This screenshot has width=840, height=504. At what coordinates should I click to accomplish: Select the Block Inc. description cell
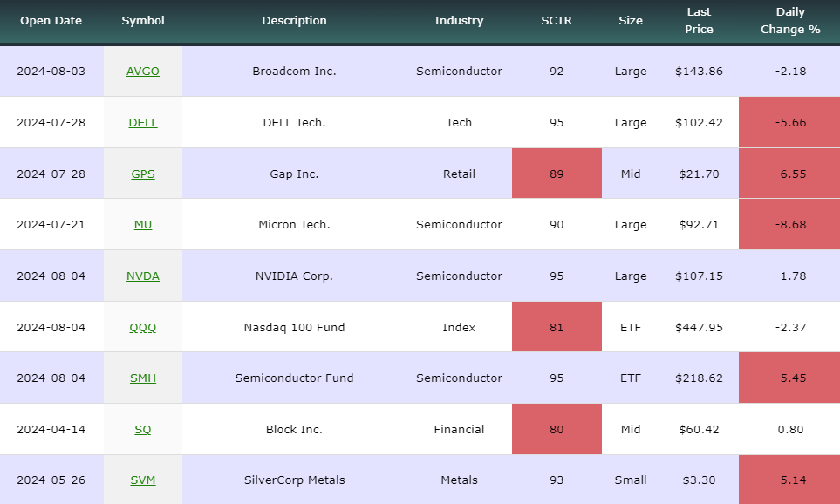(x=294, y=430)
